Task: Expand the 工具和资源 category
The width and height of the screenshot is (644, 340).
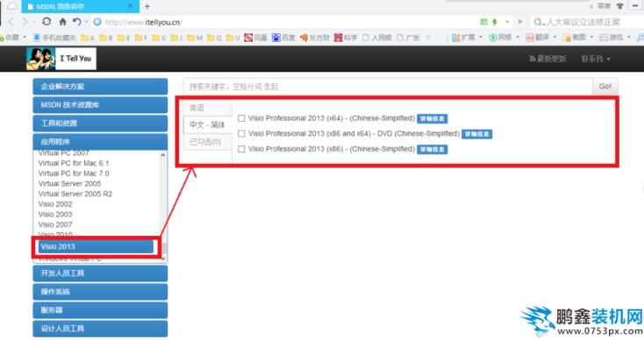Action: (100, 123)
